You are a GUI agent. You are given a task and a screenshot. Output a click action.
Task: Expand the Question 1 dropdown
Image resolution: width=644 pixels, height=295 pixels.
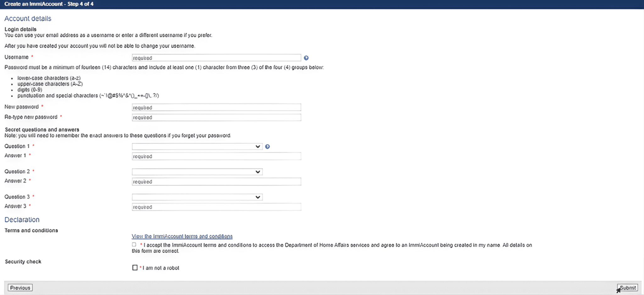pos(197,147)
